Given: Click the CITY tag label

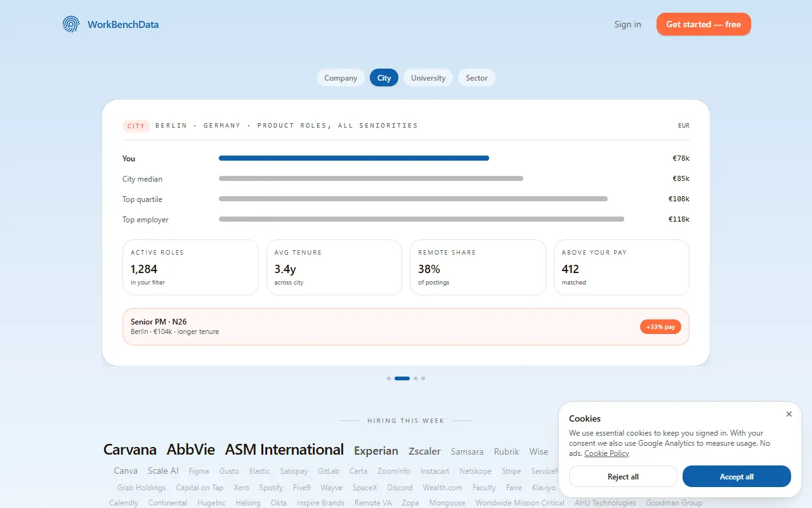Looking at the screenshot, I should pyautogui.click(x=136, y=126).
